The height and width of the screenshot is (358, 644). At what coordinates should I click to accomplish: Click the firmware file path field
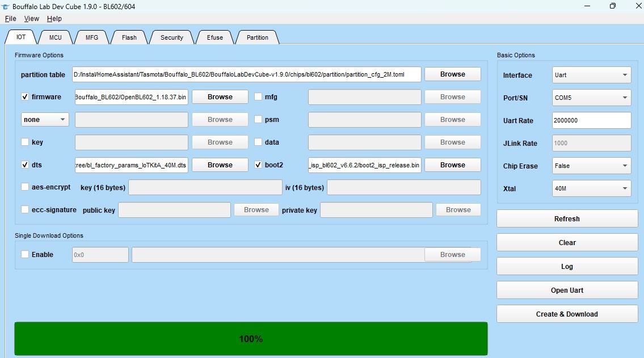coord(132,97)
